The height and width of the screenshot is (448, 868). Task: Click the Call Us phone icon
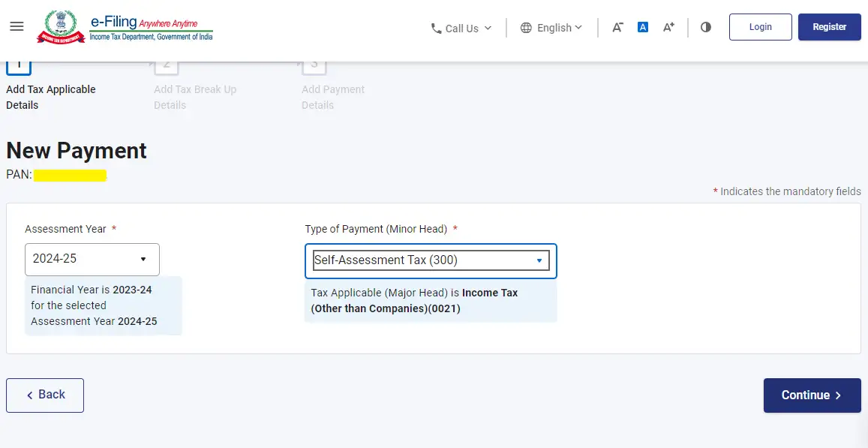(x=436, y=28)
